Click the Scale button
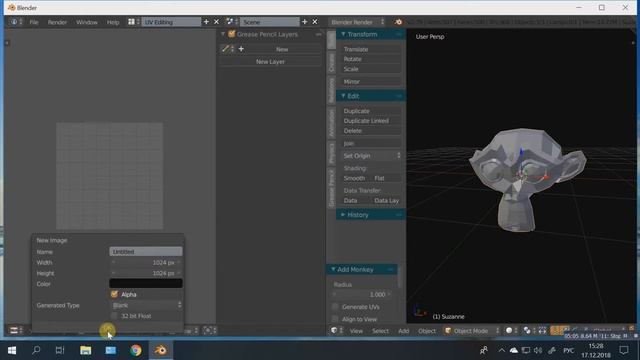Image resolution: width=640 pixels, height=360 pixels. coord(371,69)
